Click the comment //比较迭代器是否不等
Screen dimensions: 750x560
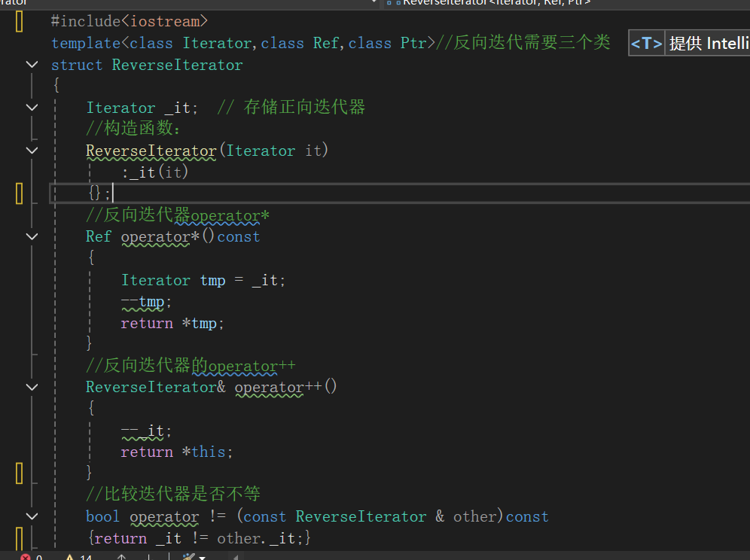173,494
